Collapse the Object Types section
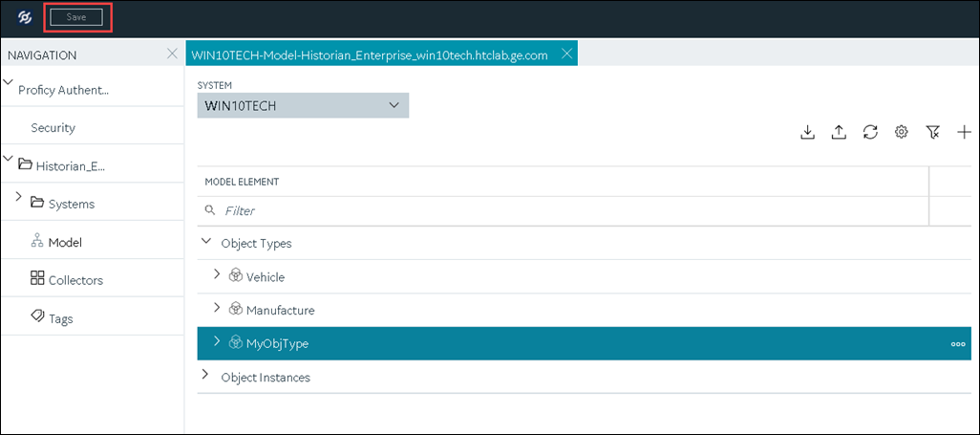 (206, 242)
